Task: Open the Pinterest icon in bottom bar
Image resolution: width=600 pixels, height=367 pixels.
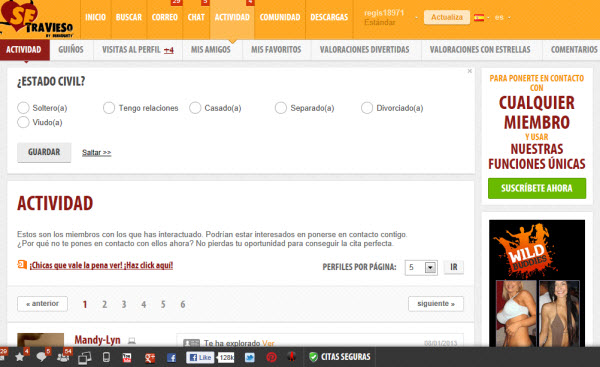Action: (x=271, y=357)
